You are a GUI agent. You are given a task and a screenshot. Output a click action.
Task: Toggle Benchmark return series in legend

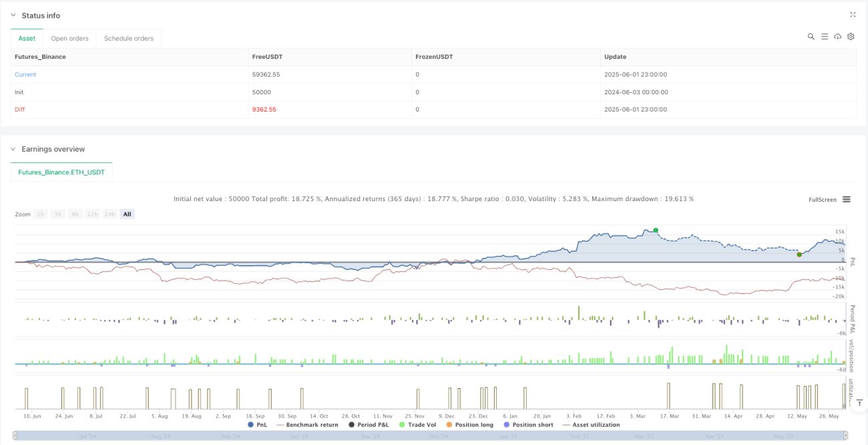[x=307, y=425]
